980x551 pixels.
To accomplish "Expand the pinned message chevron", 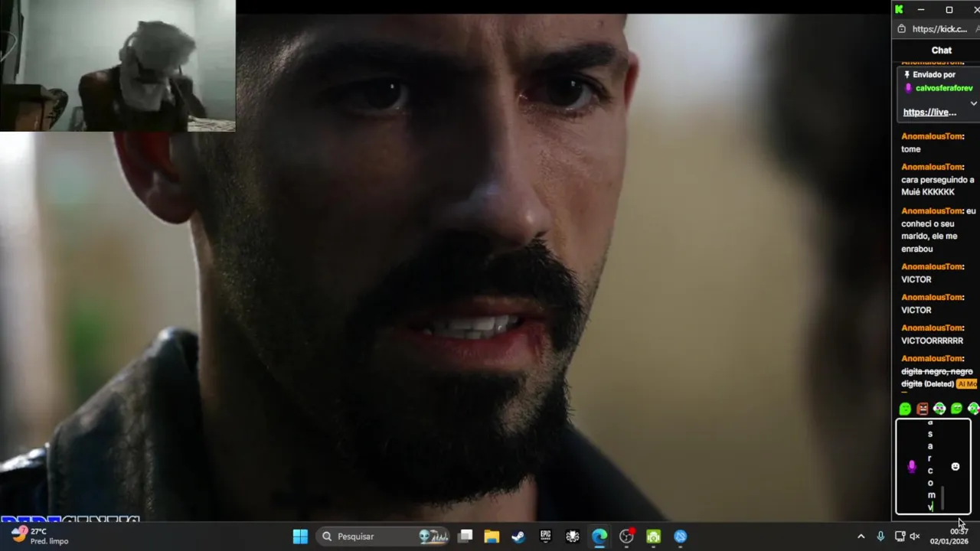I will pos(973,103).
